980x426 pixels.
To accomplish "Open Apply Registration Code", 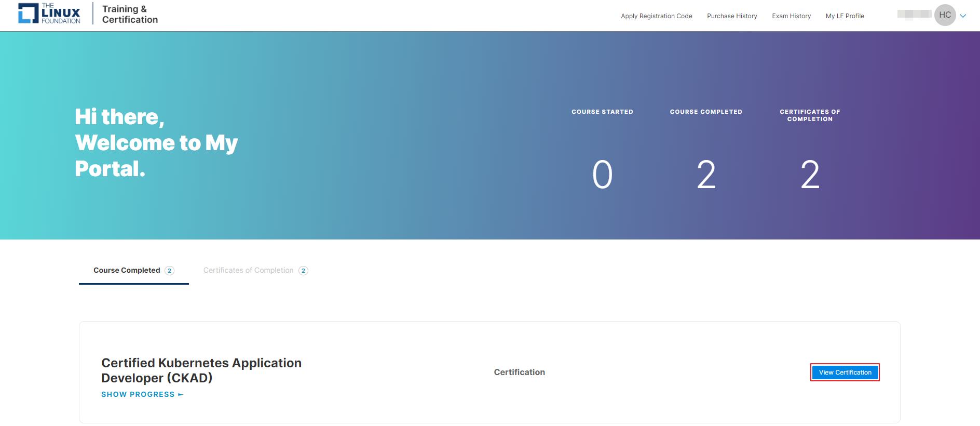I will 656,16.
